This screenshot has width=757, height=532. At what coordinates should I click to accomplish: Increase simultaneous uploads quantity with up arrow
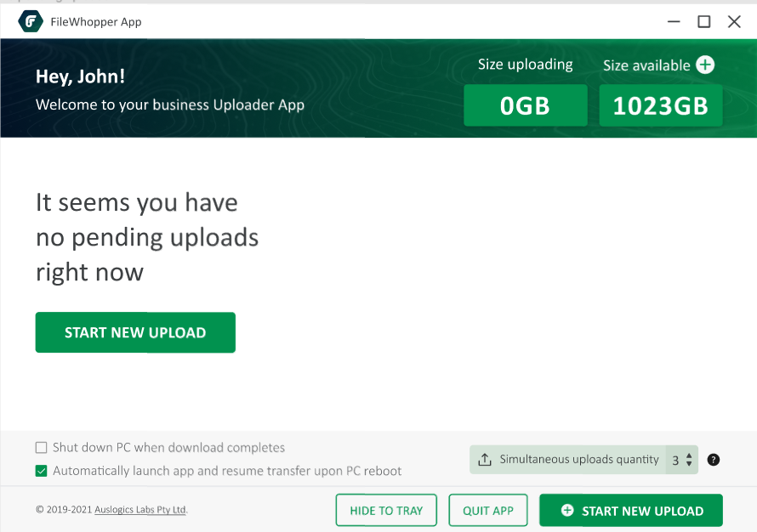pyautogui.click(x=690, y=456)
